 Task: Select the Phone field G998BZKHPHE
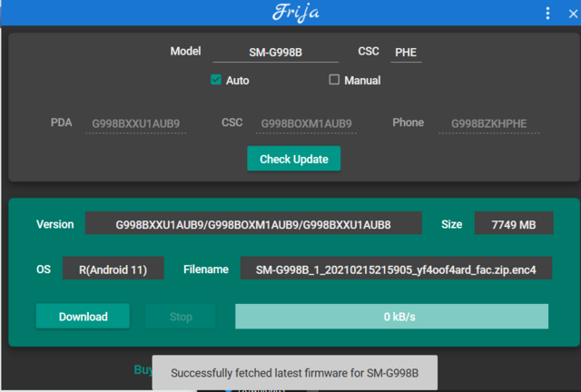(488, 123)
